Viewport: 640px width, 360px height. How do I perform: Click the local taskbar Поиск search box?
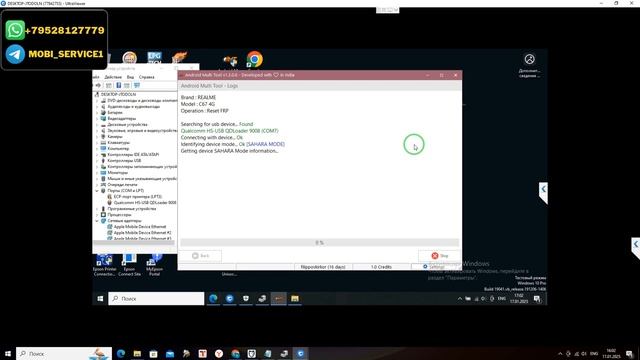[x=64, y=353]
